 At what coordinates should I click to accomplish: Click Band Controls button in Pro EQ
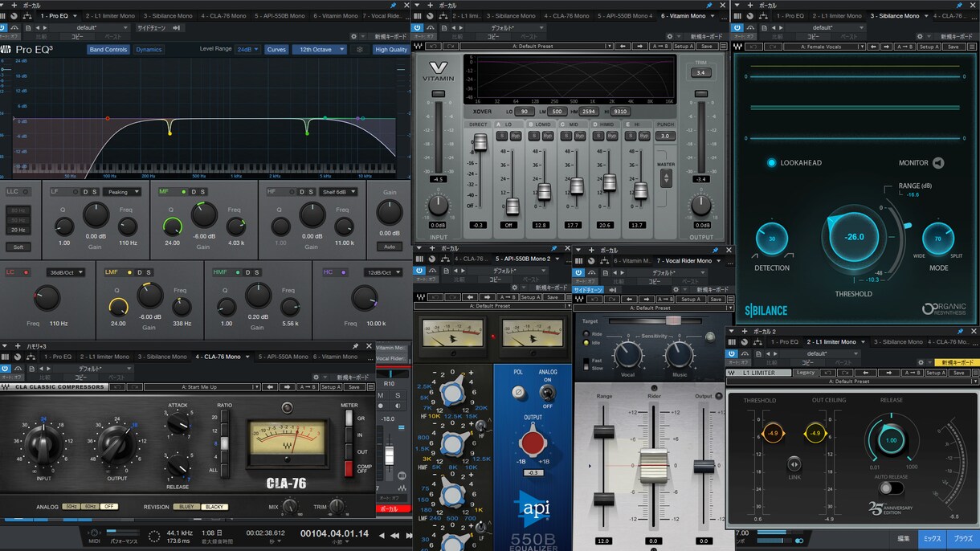108,49
